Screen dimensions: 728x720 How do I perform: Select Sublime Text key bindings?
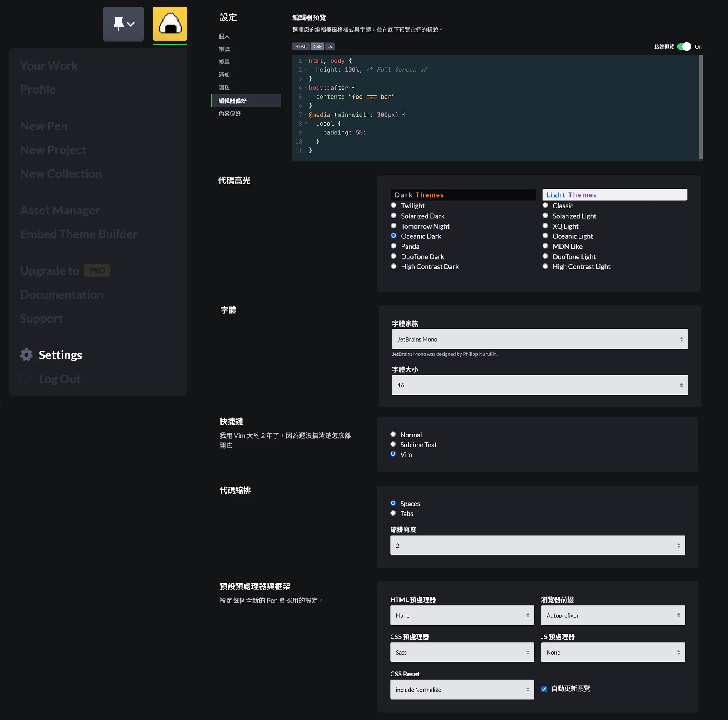(393, 444)
